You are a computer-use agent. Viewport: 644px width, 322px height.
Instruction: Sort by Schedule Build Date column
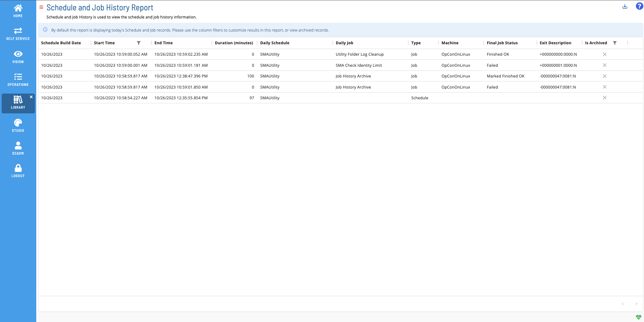point(61,43)
